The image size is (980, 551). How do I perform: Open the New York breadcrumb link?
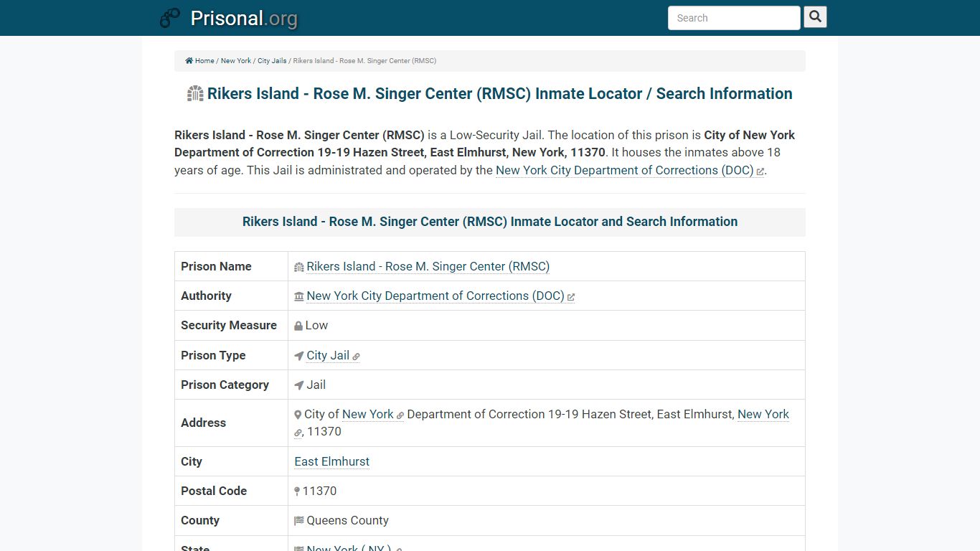[236, 61]
